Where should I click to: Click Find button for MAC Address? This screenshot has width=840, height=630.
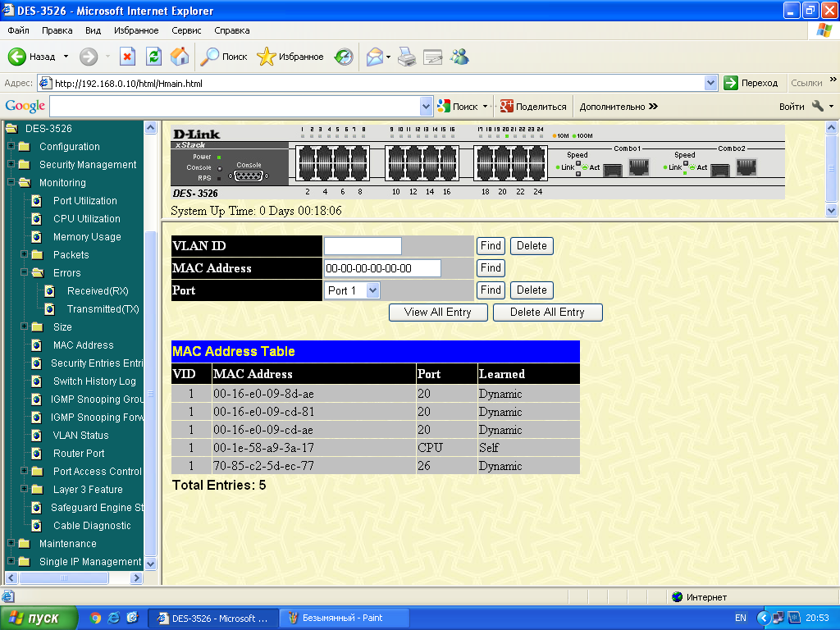coord(491,268)
